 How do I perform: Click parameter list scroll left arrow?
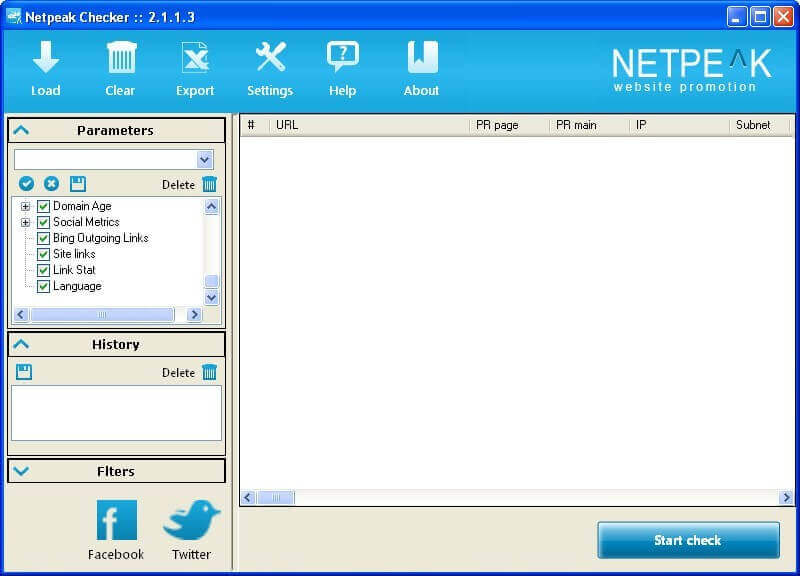coord(21,314)
